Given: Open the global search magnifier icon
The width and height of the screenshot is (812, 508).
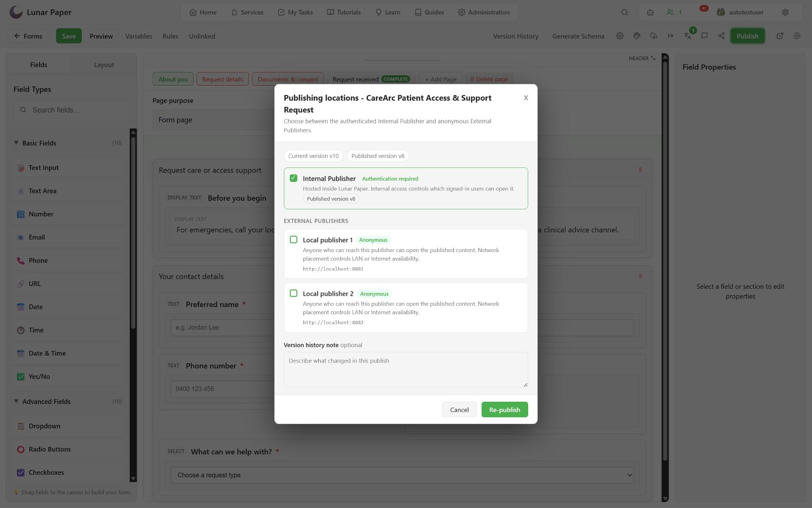Looking at the screenshot, I should coord(625,12).
